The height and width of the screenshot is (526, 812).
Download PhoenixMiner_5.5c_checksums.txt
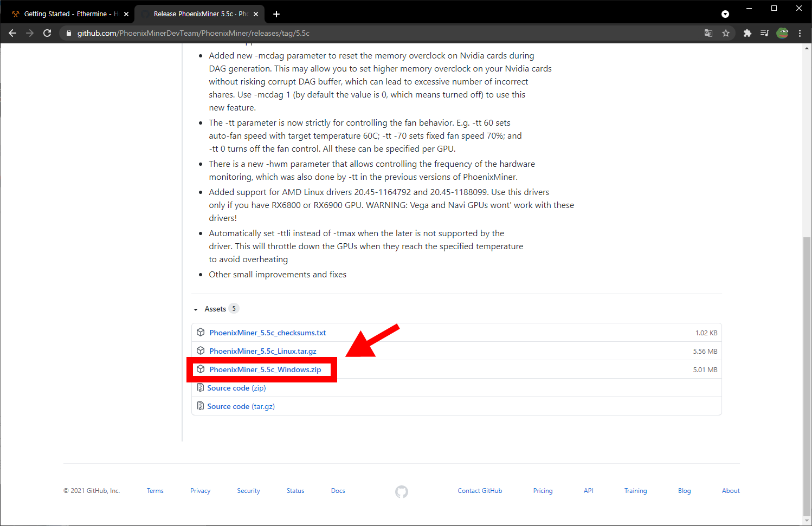[x=268, y=333]
